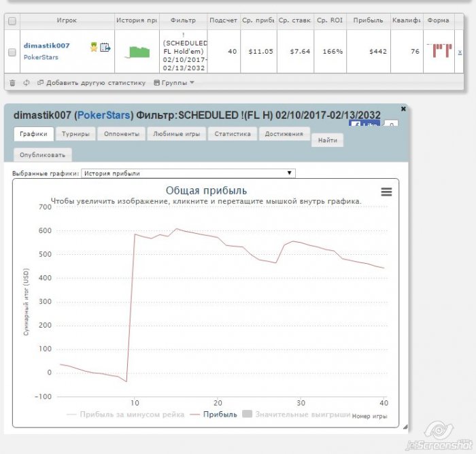This screenshot has height=454, width=476.
Task: Open the Любимые игры tab
Action: [176, 134]
